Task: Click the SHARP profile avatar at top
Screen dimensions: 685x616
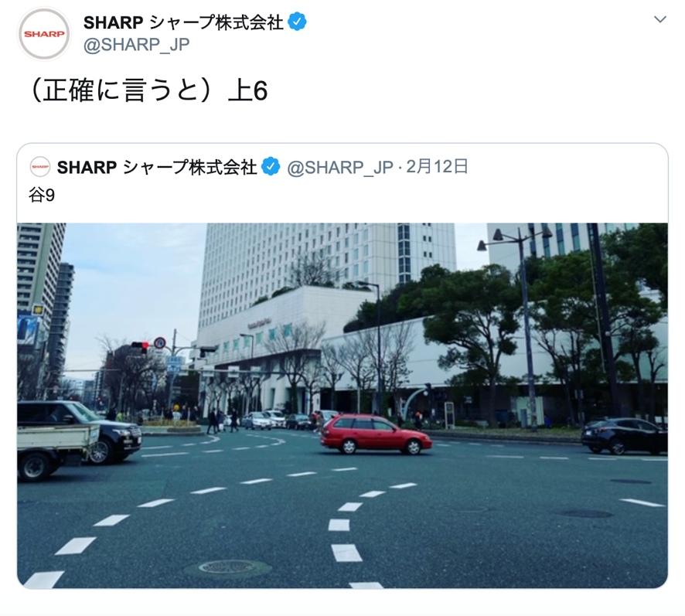Action: click(x=44, y=34)
